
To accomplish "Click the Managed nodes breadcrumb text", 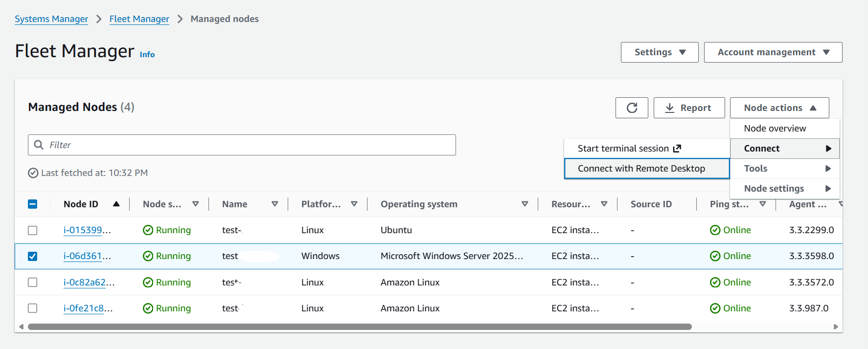I will coord(225,19).
